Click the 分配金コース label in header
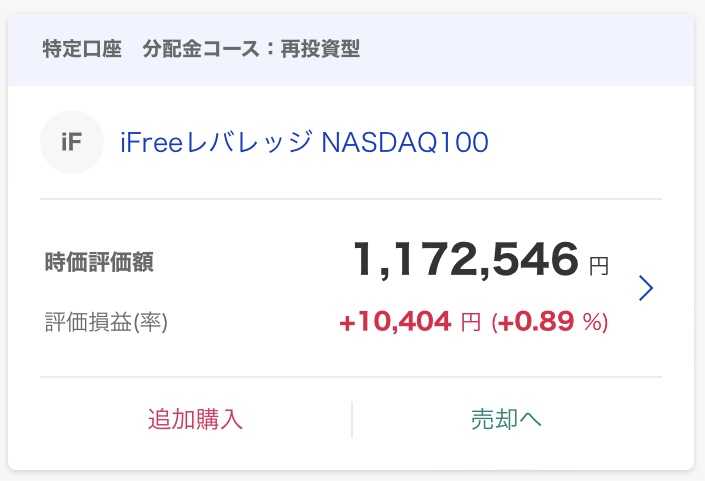This screenshot has height=481, width=705. click(201, 49)
